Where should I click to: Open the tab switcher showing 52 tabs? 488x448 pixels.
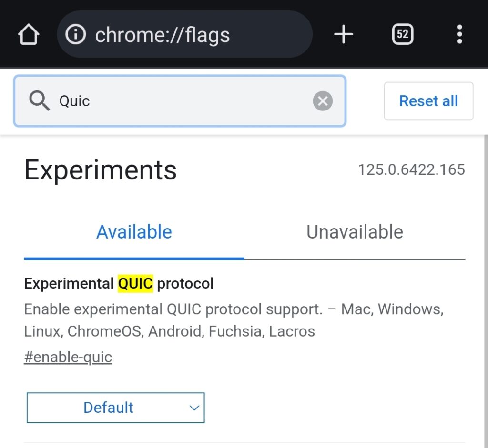pos(402,35)
